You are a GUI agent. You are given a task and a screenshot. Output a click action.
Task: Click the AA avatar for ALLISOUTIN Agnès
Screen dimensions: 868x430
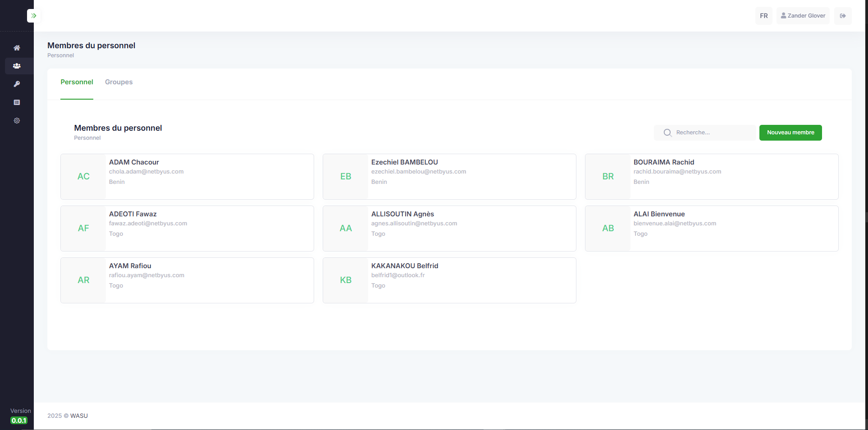coord(346,229)
